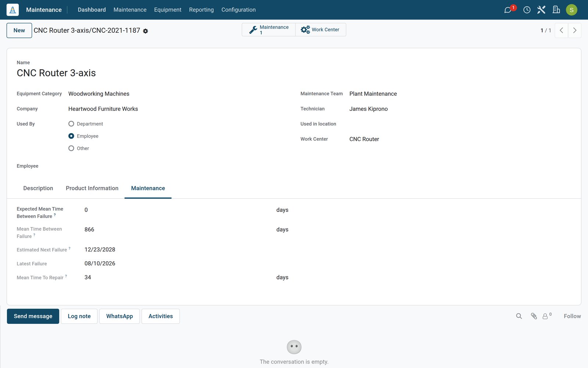588x368 pixels.
Task: Select the Department radio option
Action: pos(71,124)
